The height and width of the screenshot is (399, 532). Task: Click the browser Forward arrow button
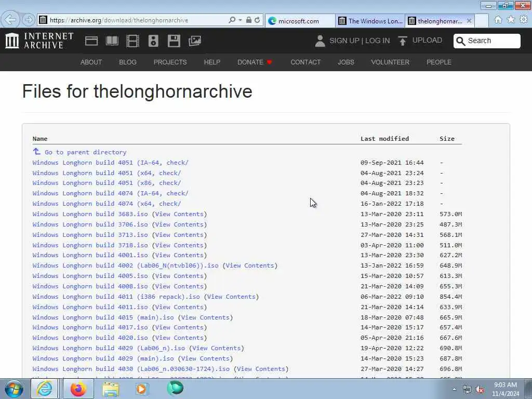pyautogui.click(x=29, y=20)
